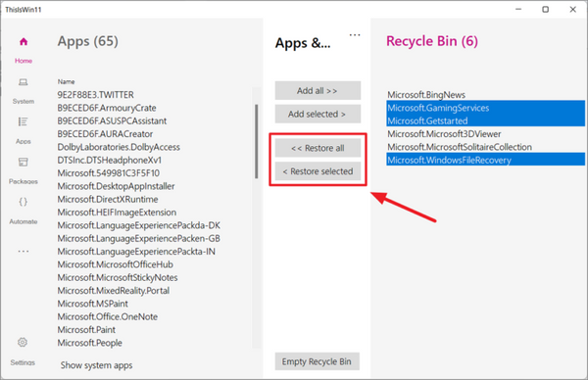Select Microsoft.Office.OneNote app
This screenshot has width=588, height=380.
click(x=107, y=317)
